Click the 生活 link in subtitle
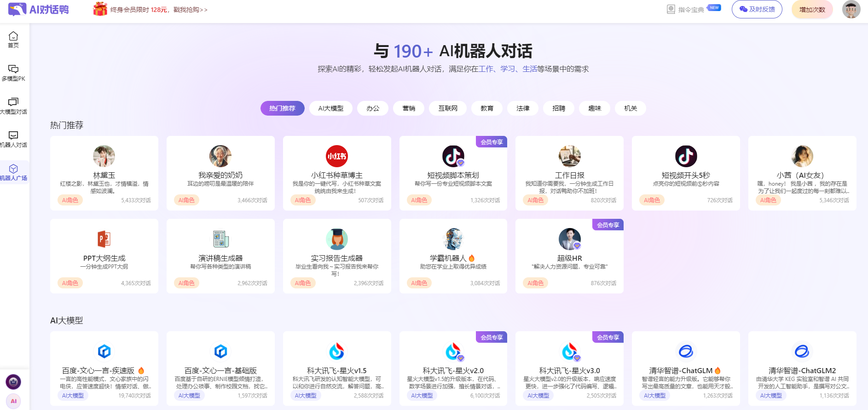Viewport: 868px width, 410px height. coord(530,69)
